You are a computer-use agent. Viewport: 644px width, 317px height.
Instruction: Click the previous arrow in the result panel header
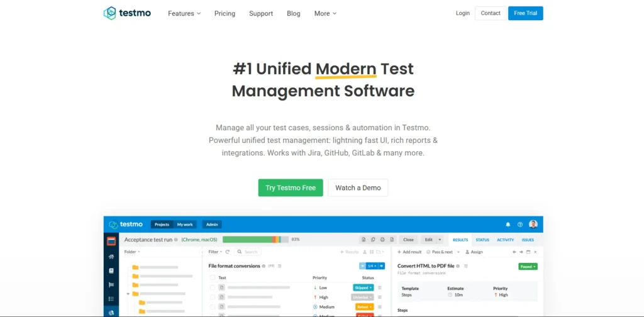[514, 252]
